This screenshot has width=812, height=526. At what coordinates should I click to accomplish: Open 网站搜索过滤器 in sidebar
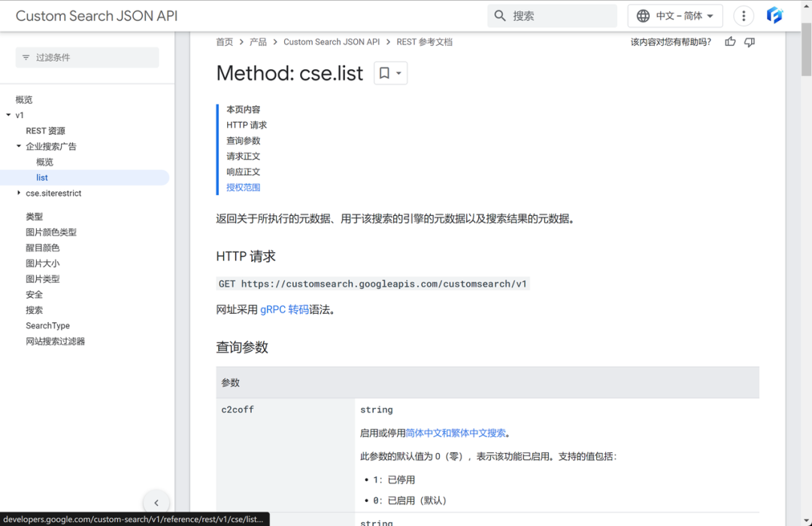[56, 341]
